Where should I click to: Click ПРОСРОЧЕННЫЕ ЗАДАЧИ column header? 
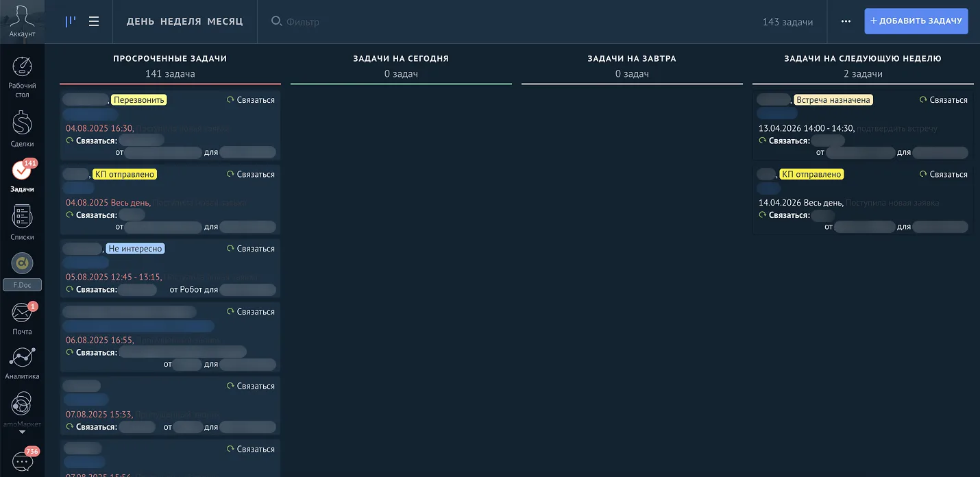pyautogui.click(x=170, y=58)
